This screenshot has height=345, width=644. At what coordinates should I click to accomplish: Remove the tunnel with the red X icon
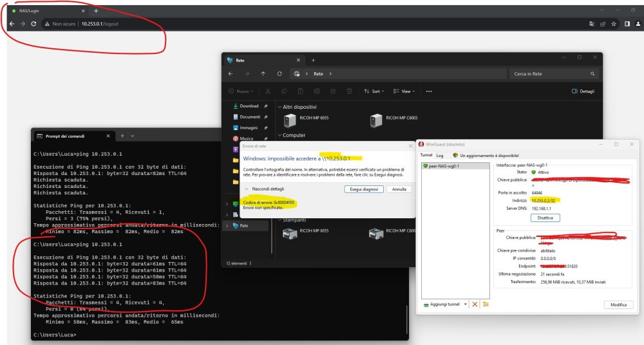pyautogui.click(x=475, y=304)
